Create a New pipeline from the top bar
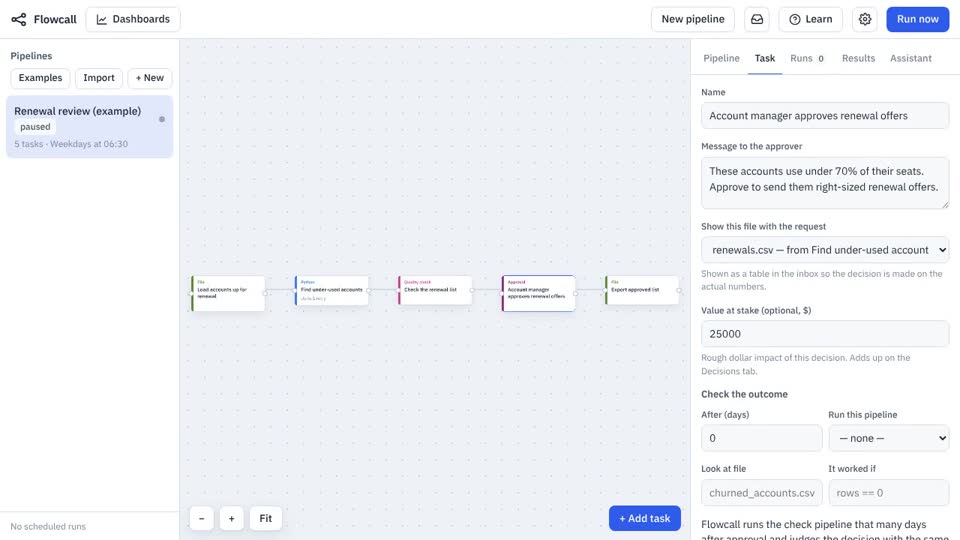The height and width of the screenshot is (540, 960). pos(692,20)
